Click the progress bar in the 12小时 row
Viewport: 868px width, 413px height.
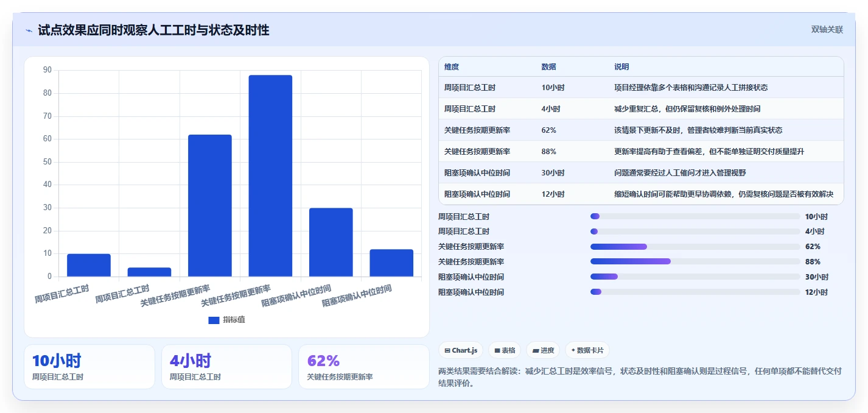[x=695, y=292]
